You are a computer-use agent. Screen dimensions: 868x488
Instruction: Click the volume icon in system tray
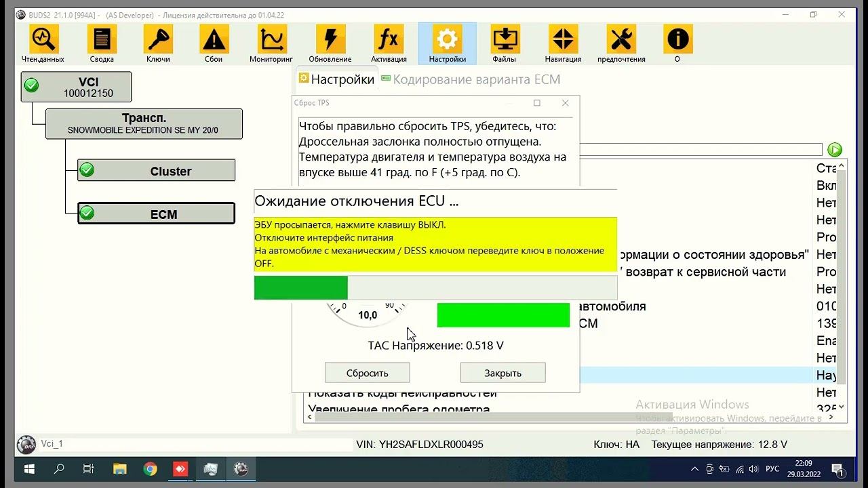coord(754,469)
